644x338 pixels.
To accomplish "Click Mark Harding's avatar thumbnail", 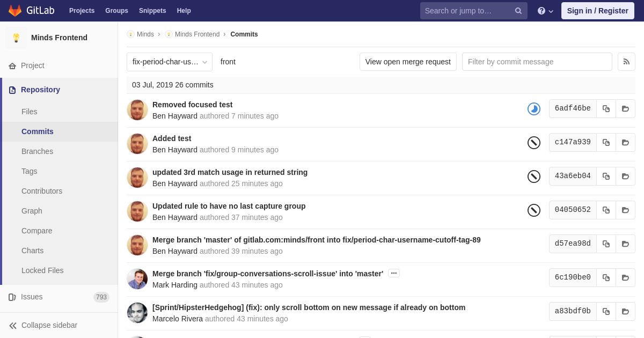I will pos(137,279).
